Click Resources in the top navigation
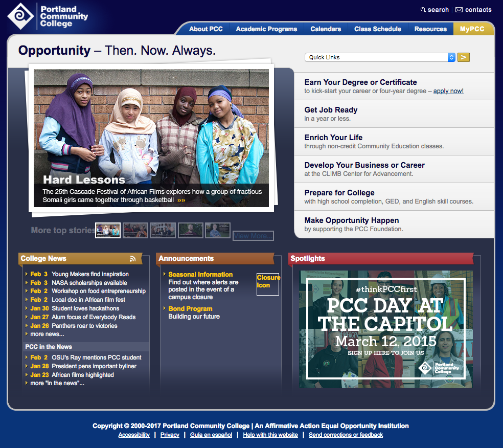The width and height of the screenshot is (503, 448). pos(430,29)
